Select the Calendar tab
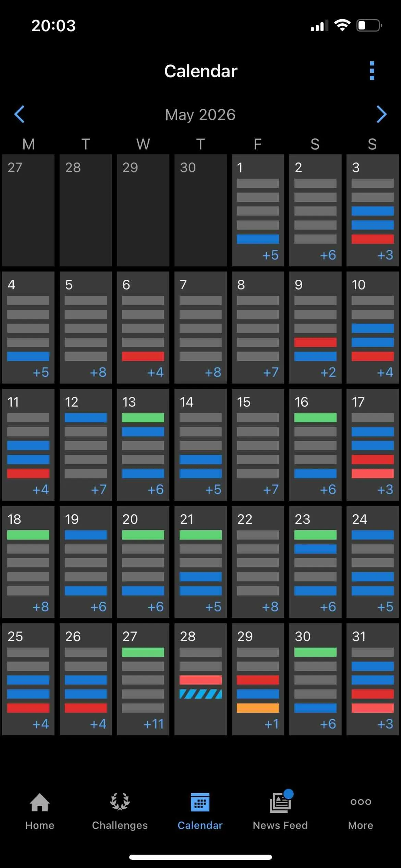This screenshot has width=401, height=868. tap(200, 812)
